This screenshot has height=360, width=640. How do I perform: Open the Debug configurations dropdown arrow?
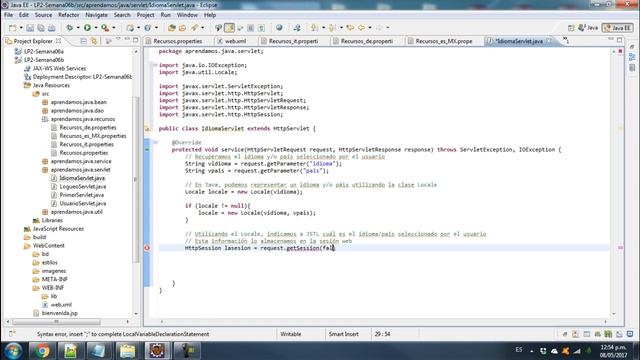click(x=78, y=28)
